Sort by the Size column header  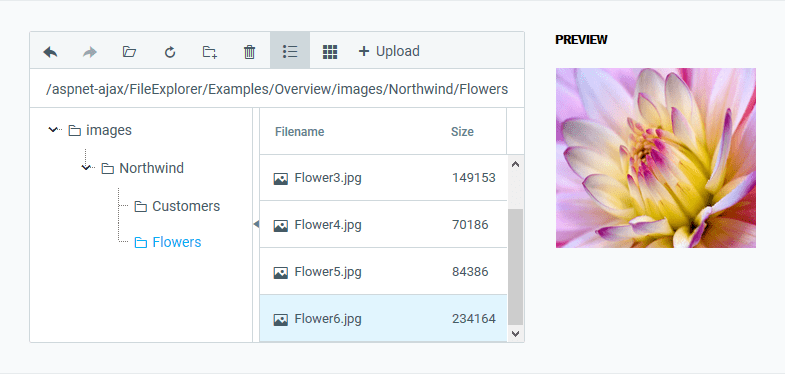[x=462, y=132]
